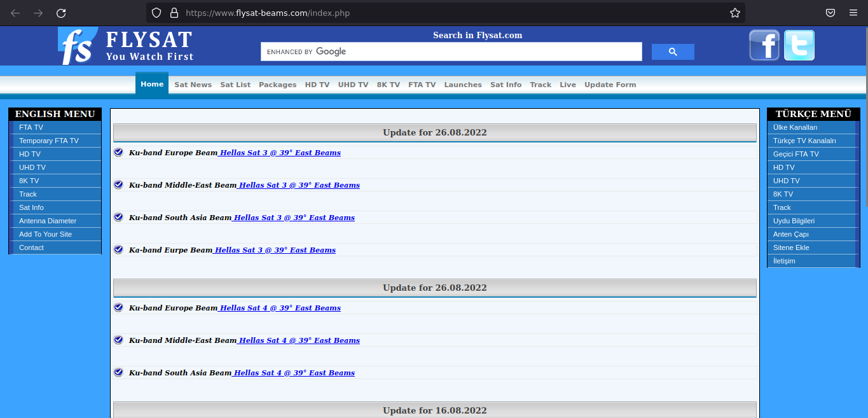The image size is (868, 418).
Task: Open Sitene Ekle link
Action: [x=813, y=247]
